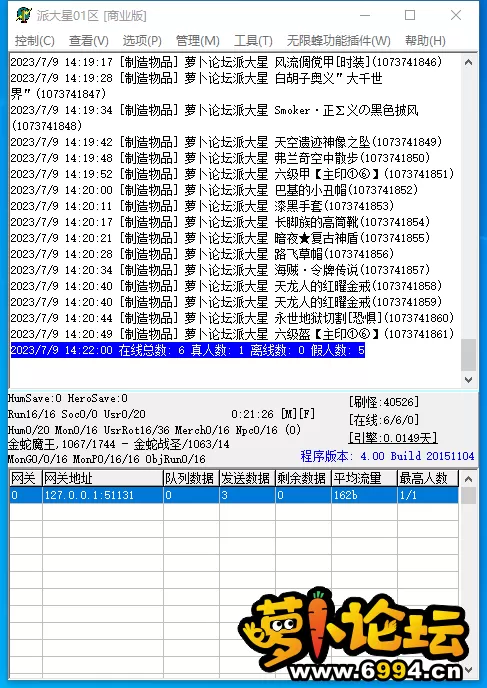
Task: Select log line 漆黑手套
Action: 202,206
